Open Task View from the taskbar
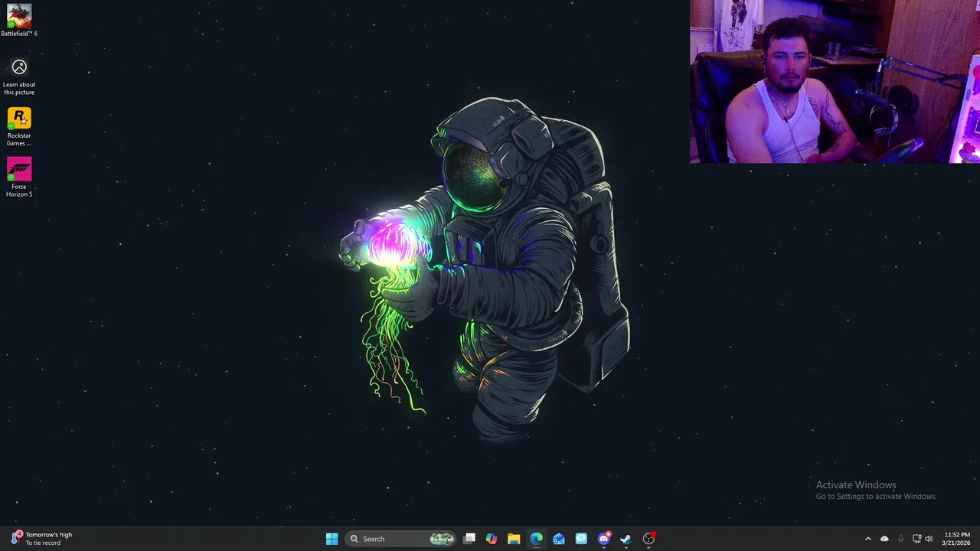This screenshot has width=980, height=551. [469, 539]
